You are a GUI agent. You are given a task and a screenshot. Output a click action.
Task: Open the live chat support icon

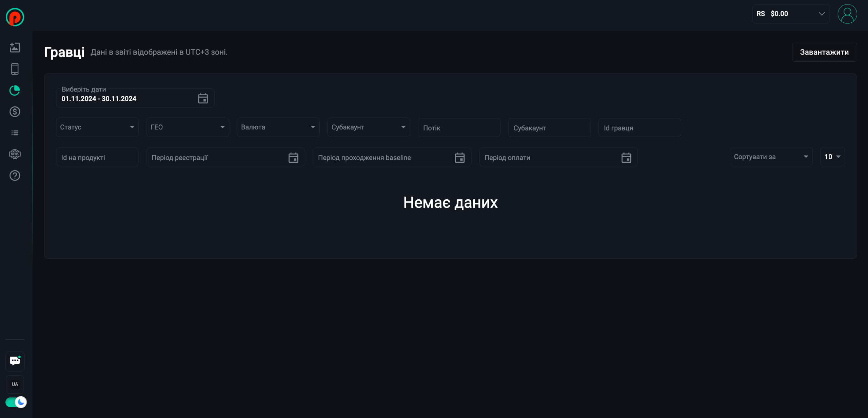tap(15, 361)
